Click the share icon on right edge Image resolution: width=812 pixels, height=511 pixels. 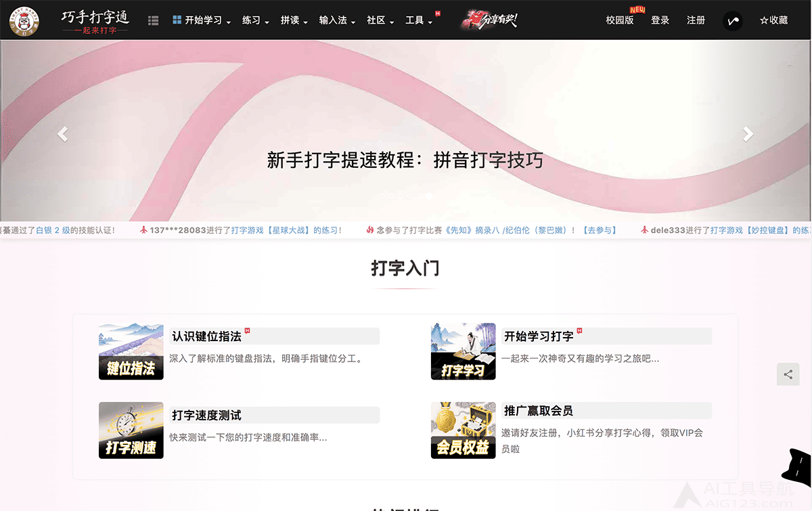click(x=788, y=374)
